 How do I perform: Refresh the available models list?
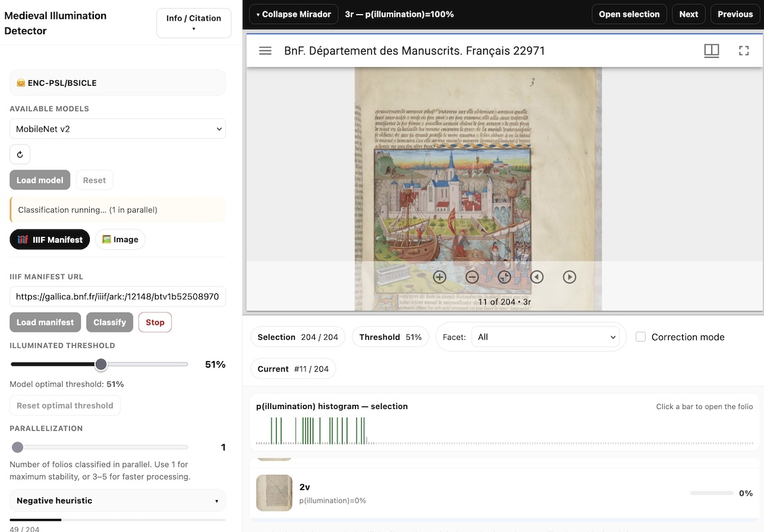[20, 154]
